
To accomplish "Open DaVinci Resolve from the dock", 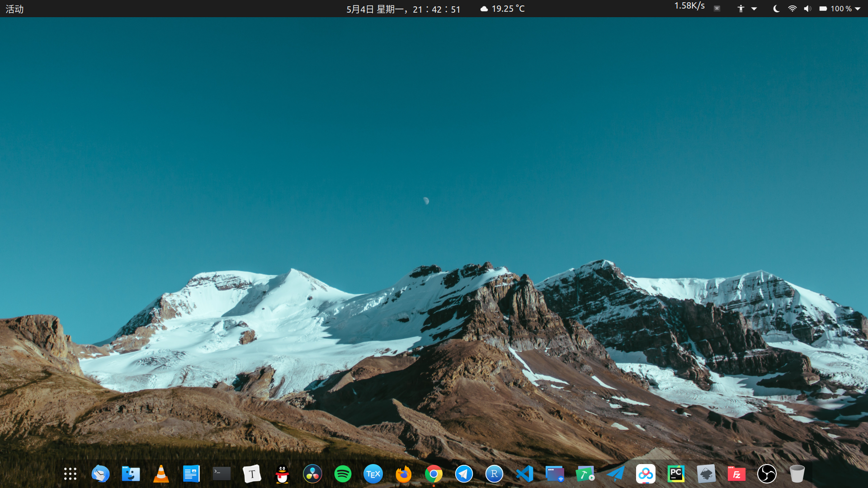I will [x=312, y=474].
